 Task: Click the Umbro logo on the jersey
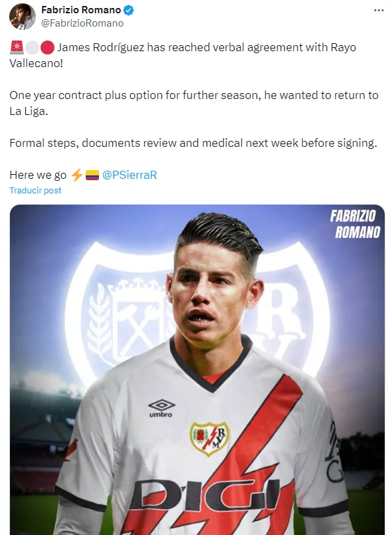pyautogui.click(x=161, y=408)
